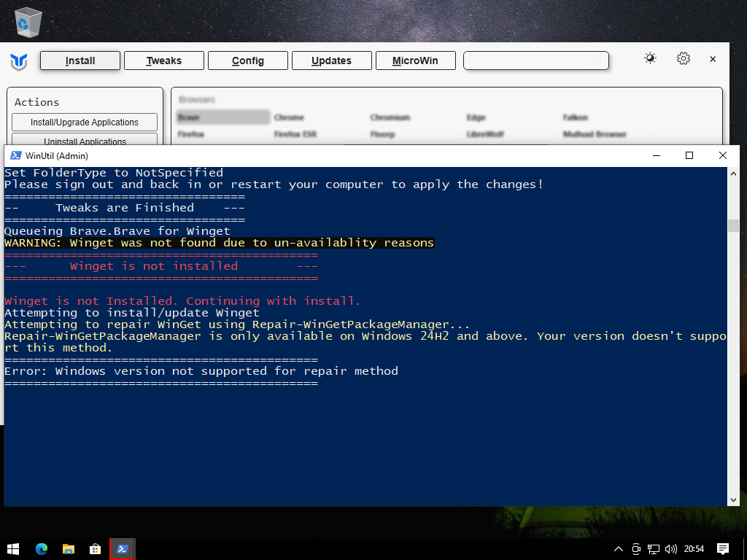Screen dimensions: 747x560
Task: Open network status tray icon
Action: tap(653, 549)
